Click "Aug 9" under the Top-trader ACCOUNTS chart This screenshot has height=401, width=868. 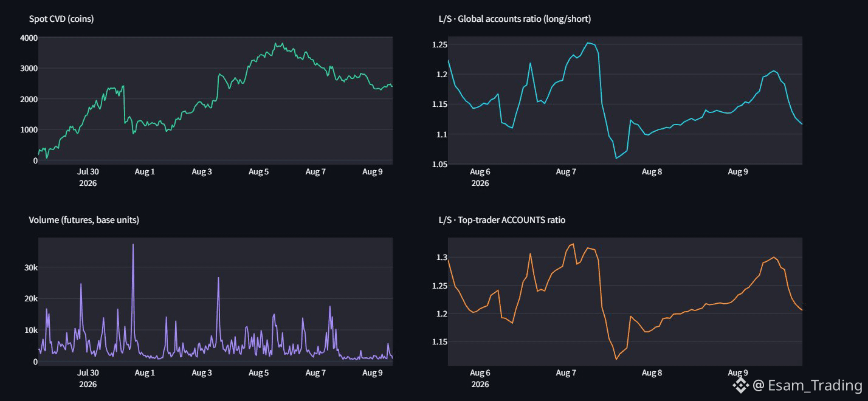pyautogui.click(x=737, y=373)
